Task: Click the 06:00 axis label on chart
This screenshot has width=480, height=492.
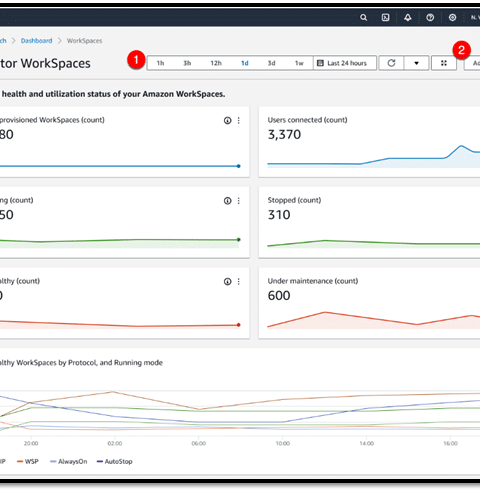Action: tap(199, 443)
